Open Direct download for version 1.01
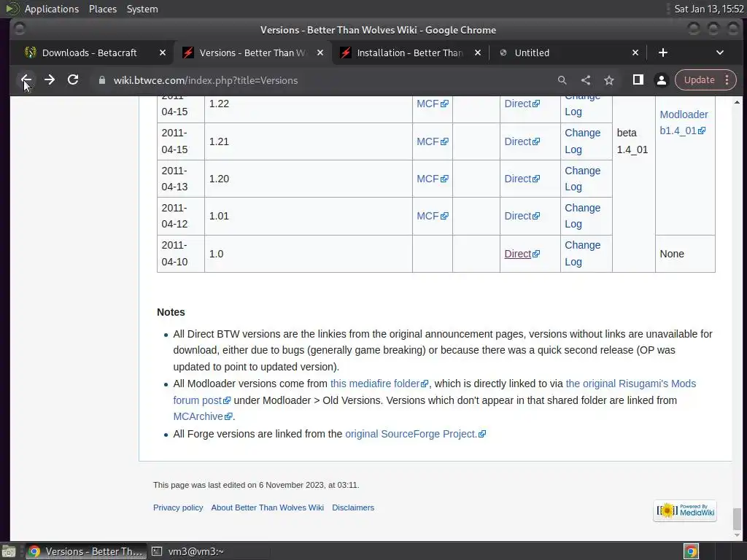747x560 pixels. [522, 216]
